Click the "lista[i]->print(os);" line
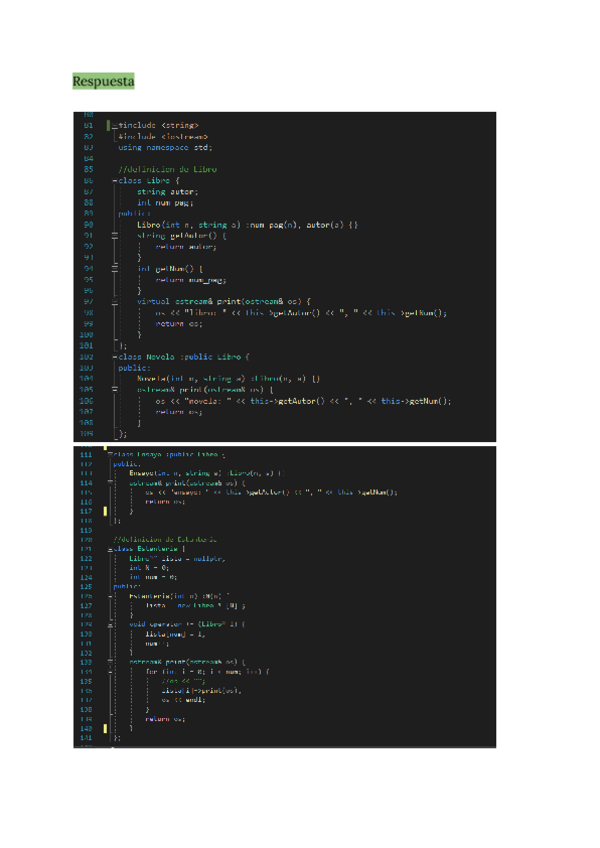The width and height of the screenshot is (600, 848). (201, 690)
